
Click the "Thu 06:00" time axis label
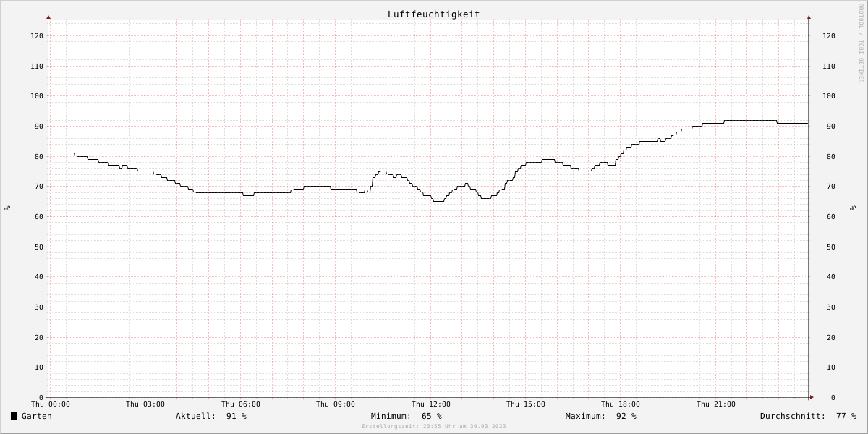pos(241,404)
